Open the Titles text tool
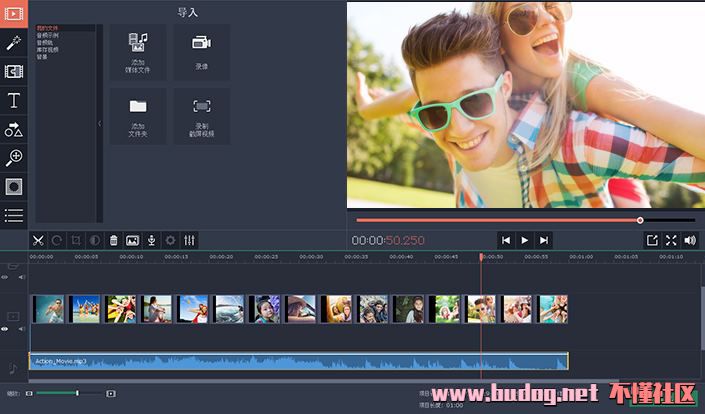Screen dimensions: 705x414 (x=14, y=101)
